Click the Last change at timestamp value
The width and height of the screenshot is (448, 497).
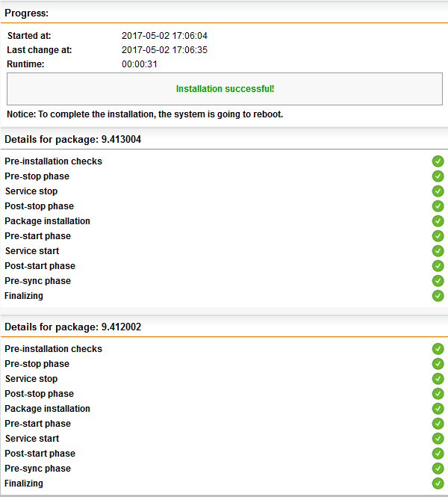[x=164, y=50]
